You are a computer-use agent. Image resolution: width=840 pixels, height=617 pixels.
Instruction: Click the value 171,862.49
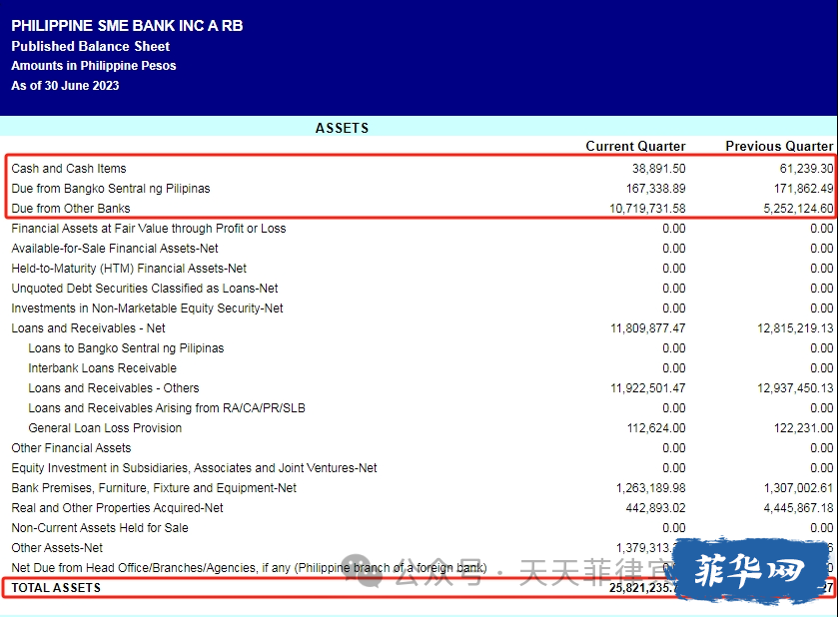804,189
